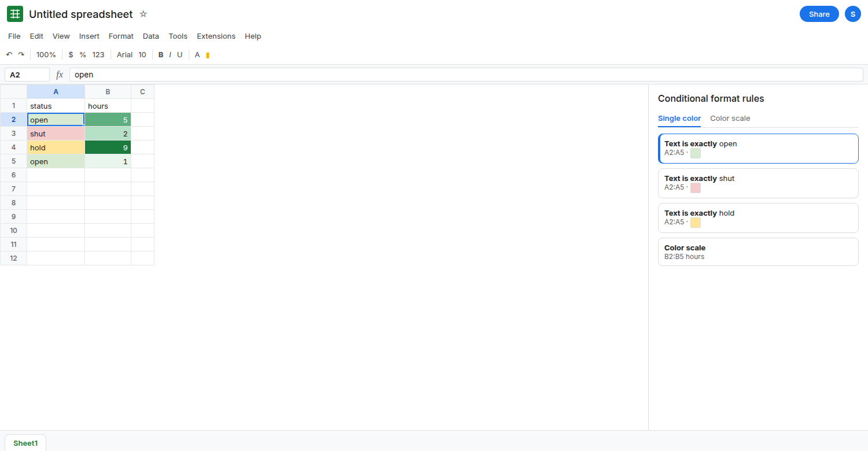
Task: Apply percent format with % button
Action: 83,55
